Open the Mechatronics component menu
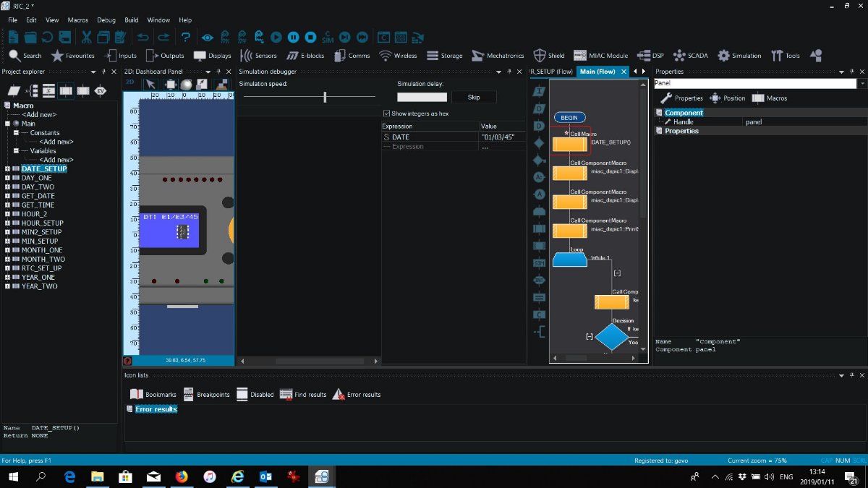The width and height of the screenshot is (868, 488). 498,56
